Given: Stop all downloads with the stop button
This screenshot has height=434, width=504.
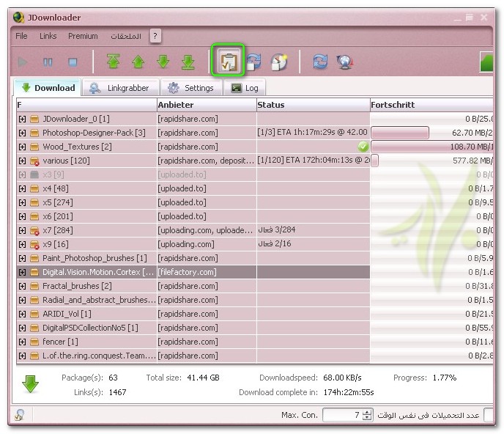Looking at the screenshot, I should tap(73, 62).
